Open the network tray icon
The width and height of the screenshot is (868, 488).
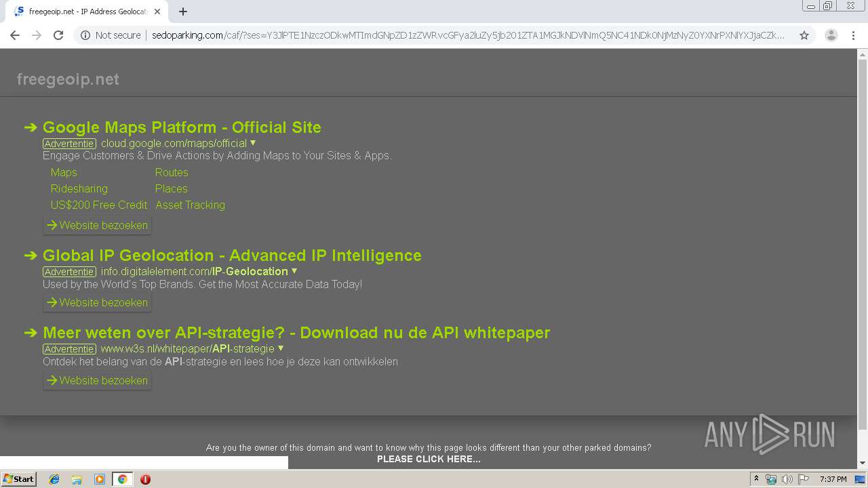[x=771, y=479]
